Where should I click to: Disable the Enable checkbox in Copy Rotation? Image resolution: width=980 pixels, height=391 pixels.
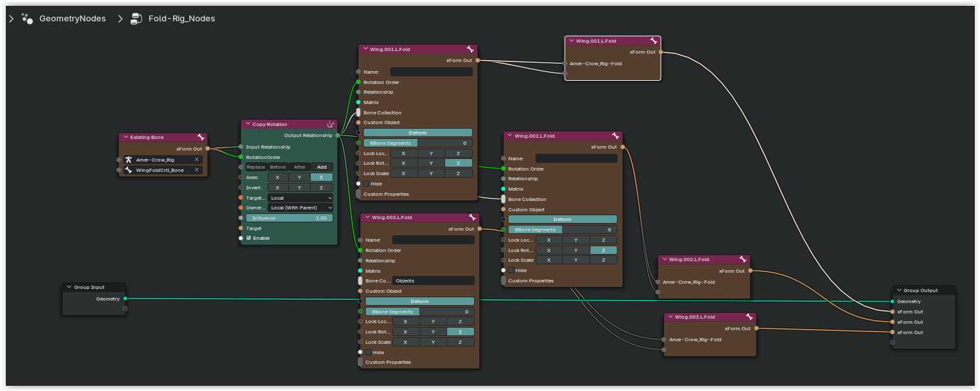(x=249, y=238)
